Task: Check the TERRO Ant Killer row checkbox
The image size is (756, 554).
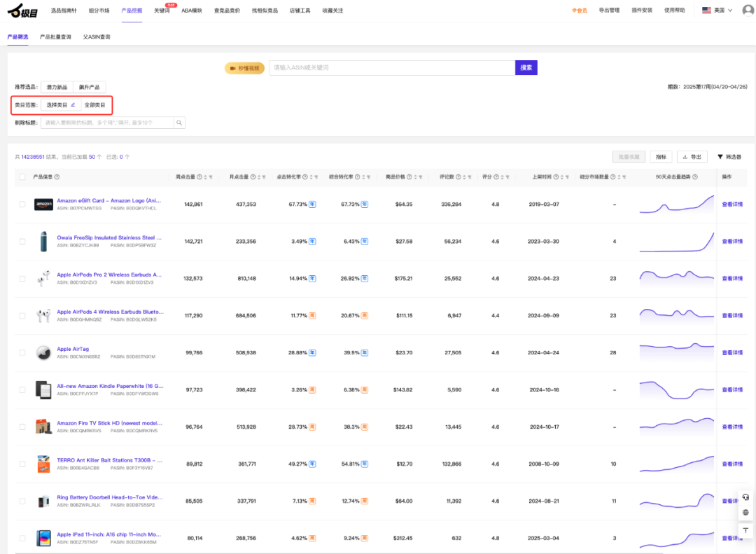Action: click(22, 464)
